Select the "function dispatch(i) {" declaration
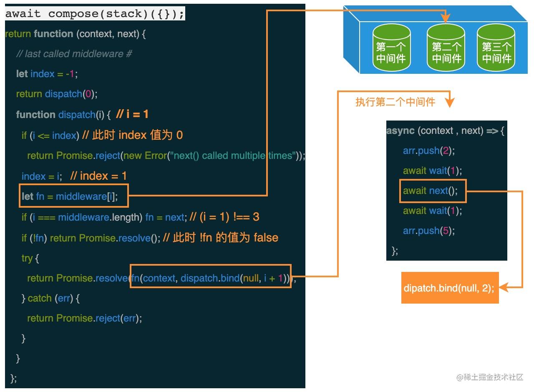The image size is (534, 392). [63, 114]
